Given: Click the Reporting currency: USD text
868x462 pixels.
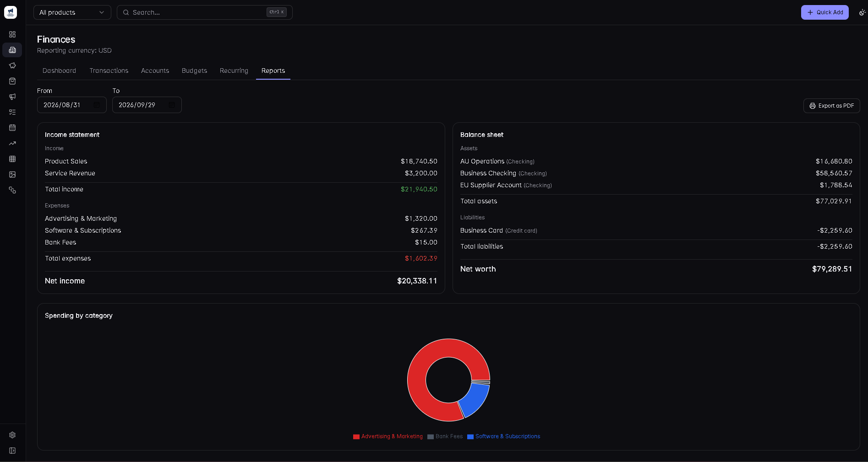Looking at the screenshot, I should tap(74, 50).
